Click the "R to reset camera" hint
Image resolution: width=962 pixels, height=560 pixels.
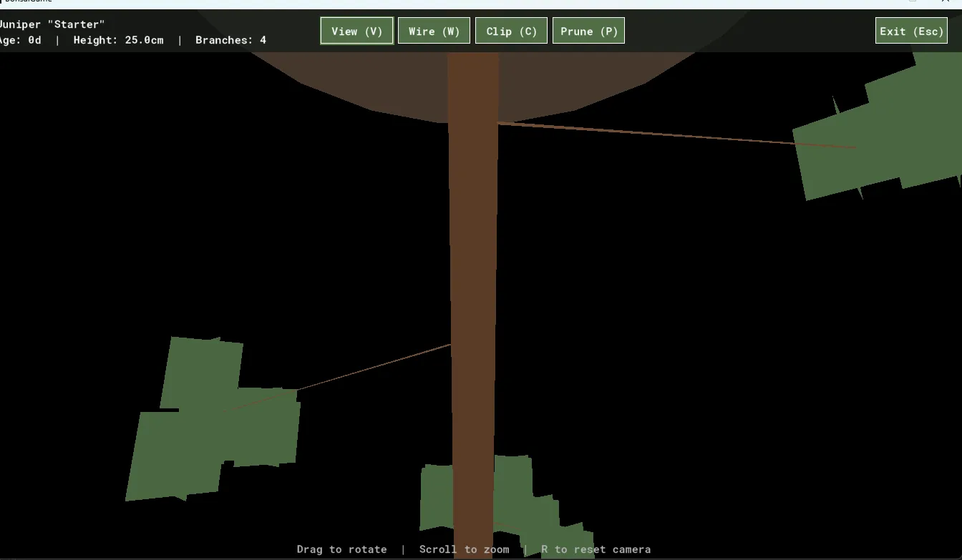596,549
